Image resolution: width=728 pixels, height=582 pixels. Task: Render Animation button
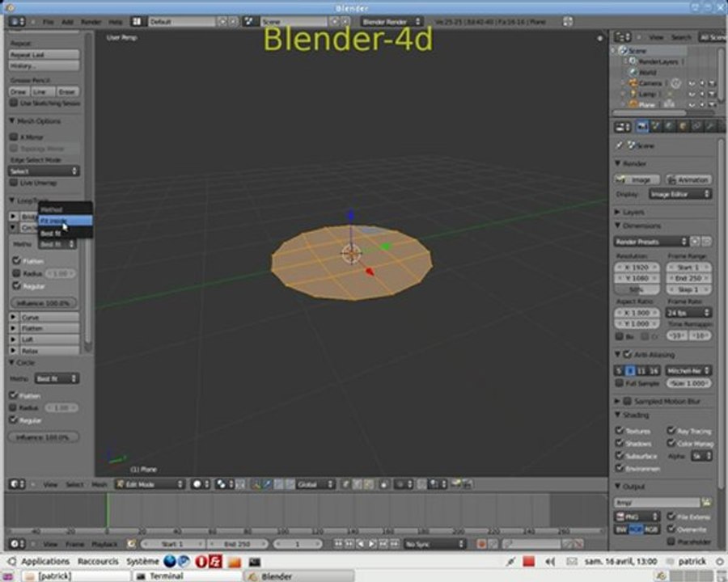[688, 179]
